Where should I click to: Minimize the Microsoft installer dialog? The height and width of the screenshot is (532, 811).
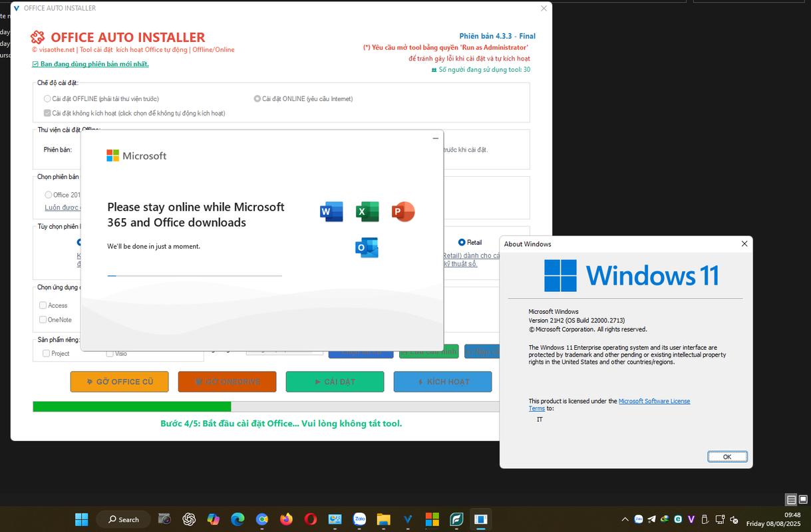click(x=435, y=138)
